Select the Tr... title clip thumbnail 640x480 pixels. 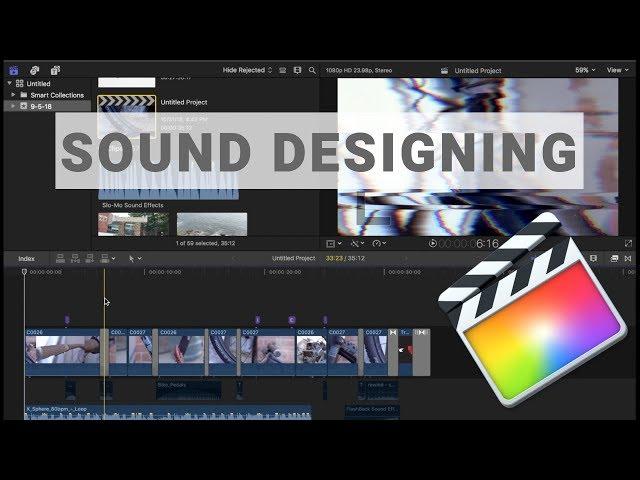pos(405,352)
